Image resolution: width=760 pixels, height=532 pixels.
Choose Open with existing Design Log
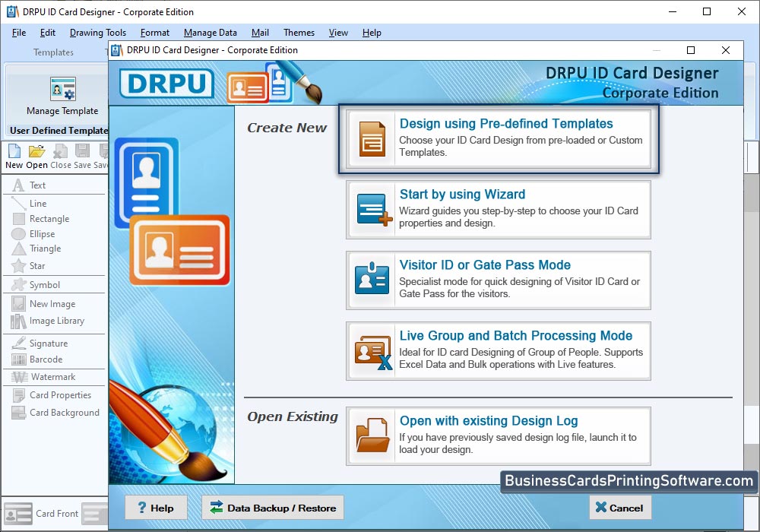click(x=499, y=436)
